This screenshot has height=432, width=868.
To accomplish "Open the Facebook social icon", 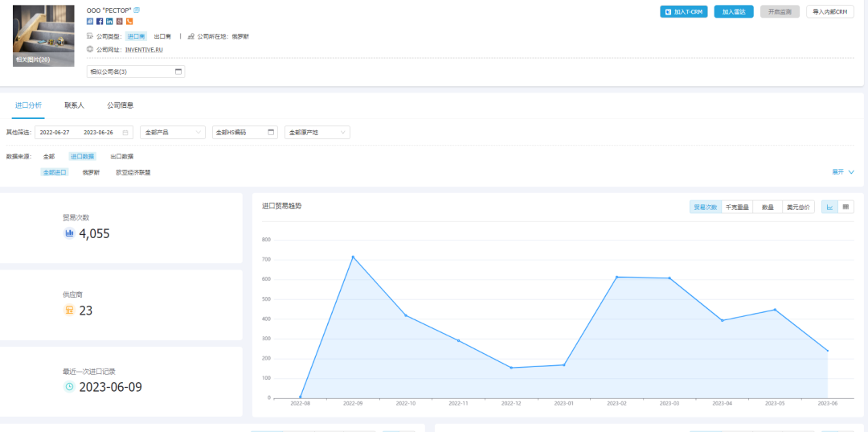I will [x=100, y=21].
